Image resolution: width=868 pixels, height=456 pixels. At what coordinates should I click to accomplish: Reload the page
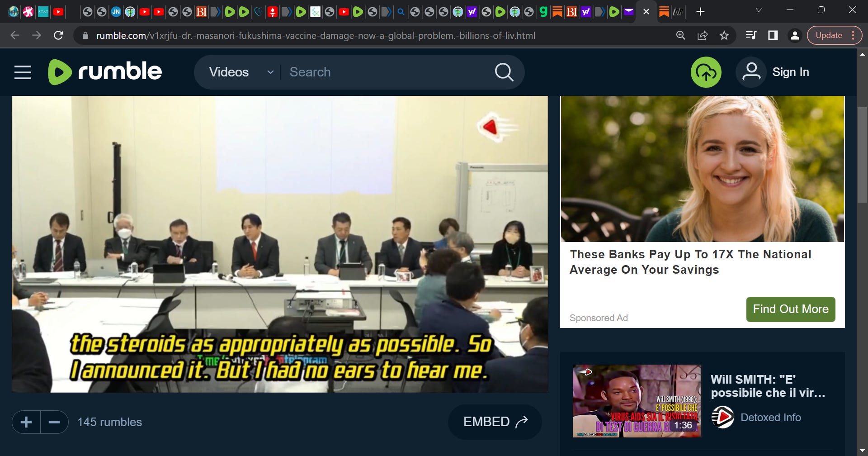pyautogui.click(x=58, y=35)
